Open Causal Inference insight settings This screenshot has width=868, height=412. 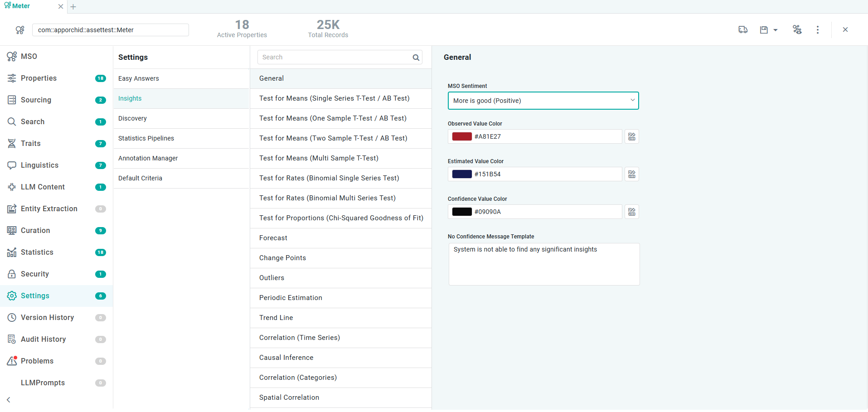click(x=286, y=358)
